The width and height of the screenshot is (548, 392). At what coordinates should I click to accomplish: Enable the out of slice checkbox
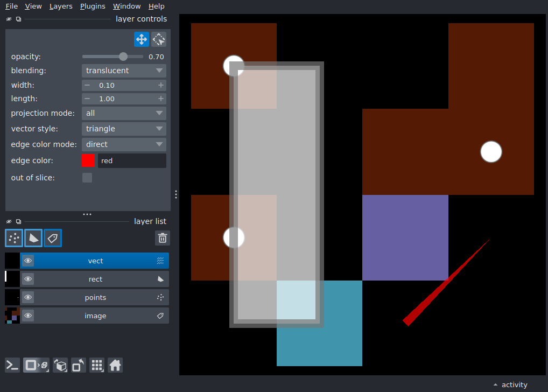pos(87,178)
